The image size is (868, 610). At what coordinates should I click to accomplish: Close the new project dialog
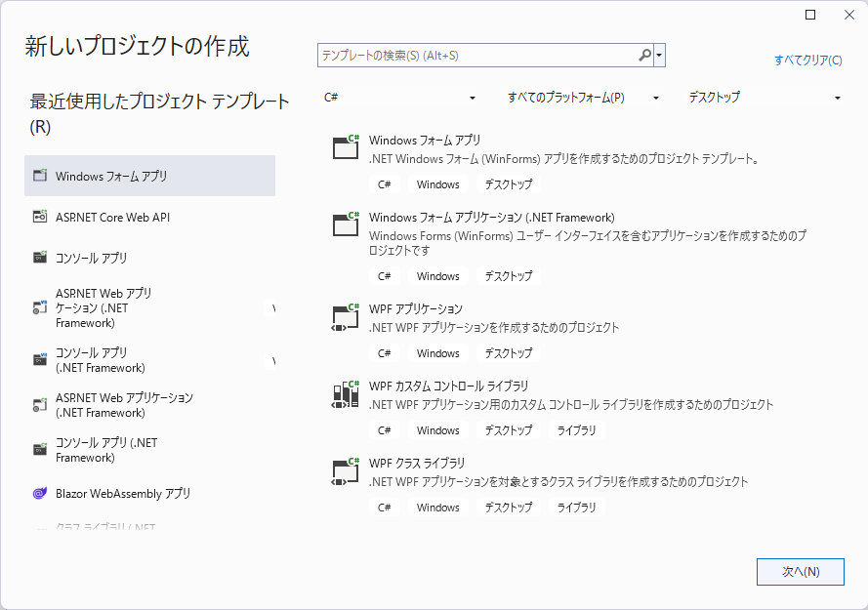point(849,15)
